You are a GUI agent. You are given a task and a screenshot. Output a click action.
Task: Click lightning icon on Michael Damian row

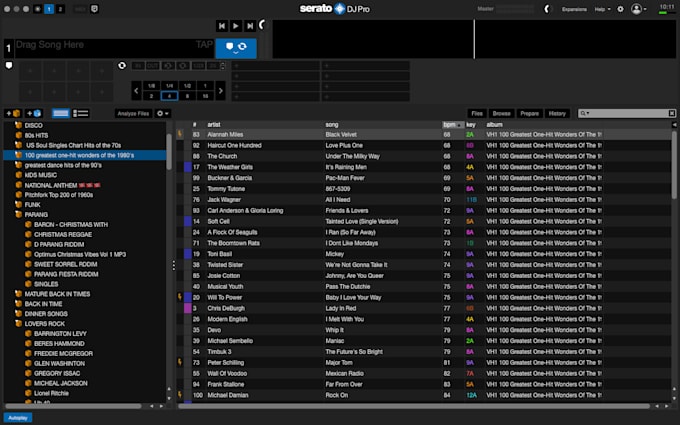[180, 395]
